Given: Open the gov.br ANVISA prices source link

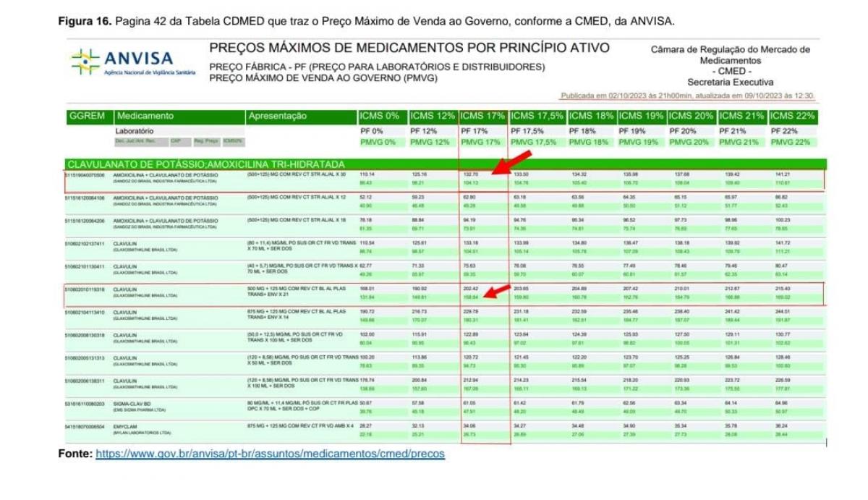Looking at the screenshot, I should [x=270, y=454].
